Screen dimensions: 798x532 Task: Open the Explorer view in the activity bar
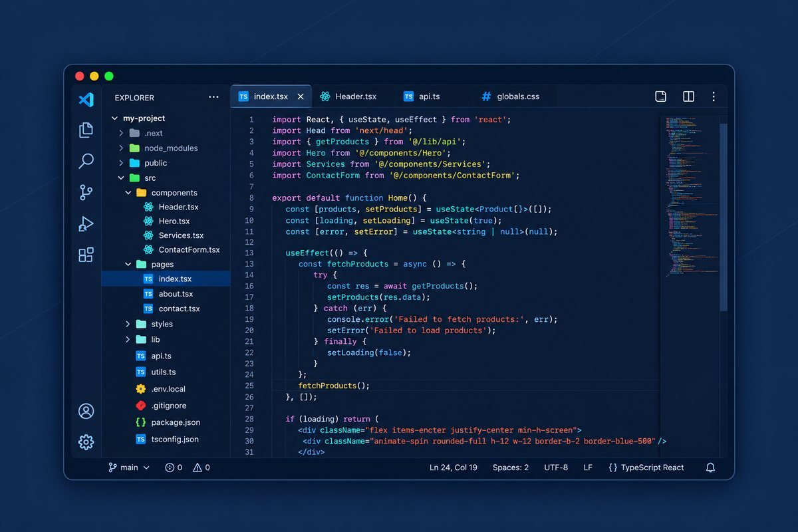click(86, 130)
